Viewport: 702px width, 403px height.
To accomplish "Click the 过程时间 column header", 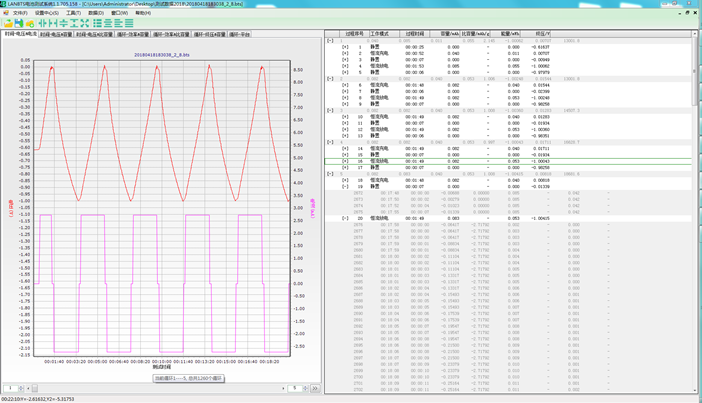I will pos(415,34).
